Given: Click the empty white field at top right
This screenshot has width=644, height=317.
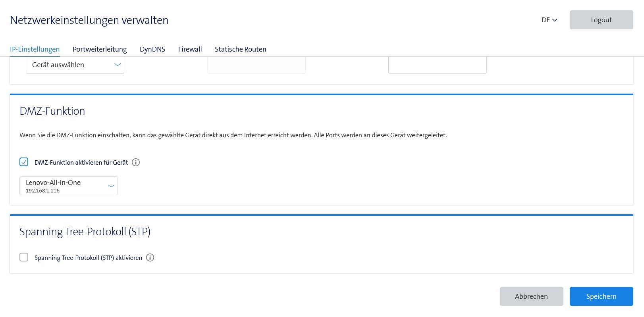Looking at the screenshot, I should point(437,65).
